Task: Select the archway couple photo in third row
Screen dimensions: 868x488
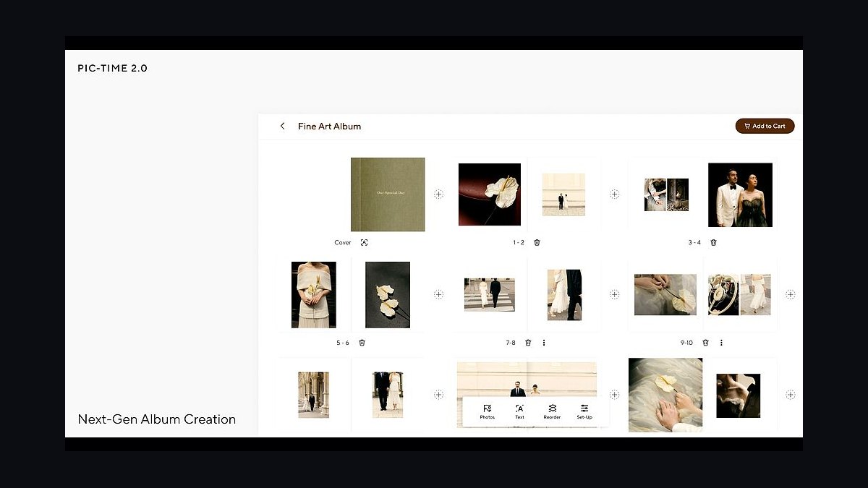Action: coord(314,395)
